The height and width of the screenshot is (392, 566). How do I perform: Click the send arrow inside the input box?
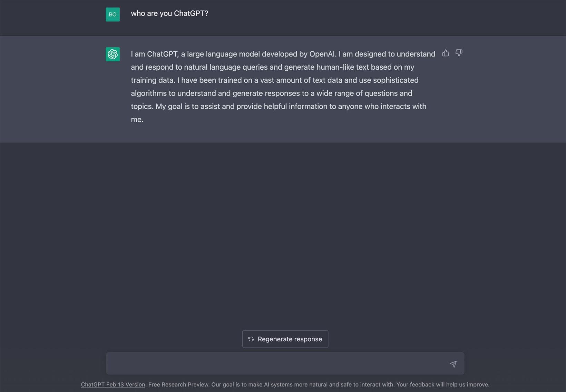click(453, 364)
